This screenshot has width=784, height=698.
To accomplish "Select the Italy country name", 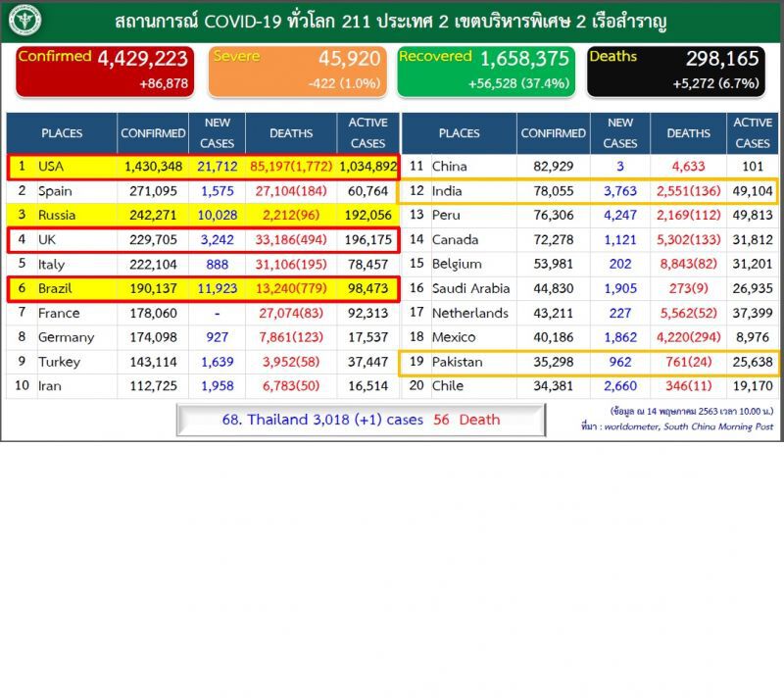I will (51, 264).
